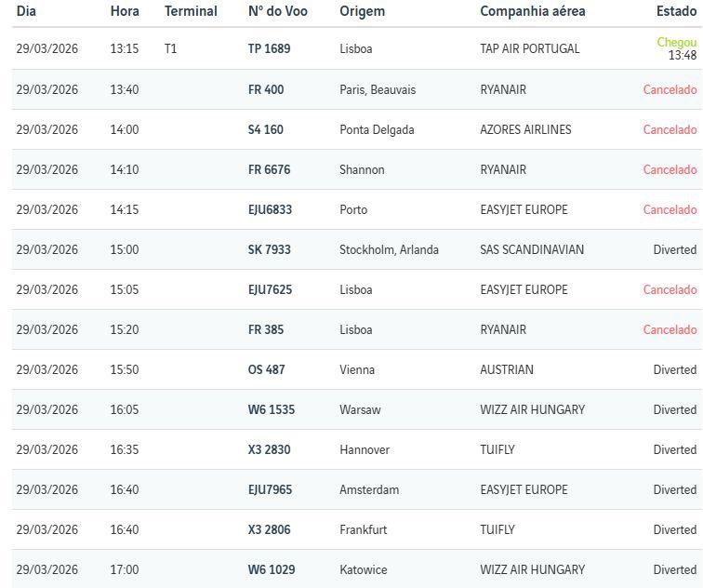Select flight FR 400 number

pos(266,90)
